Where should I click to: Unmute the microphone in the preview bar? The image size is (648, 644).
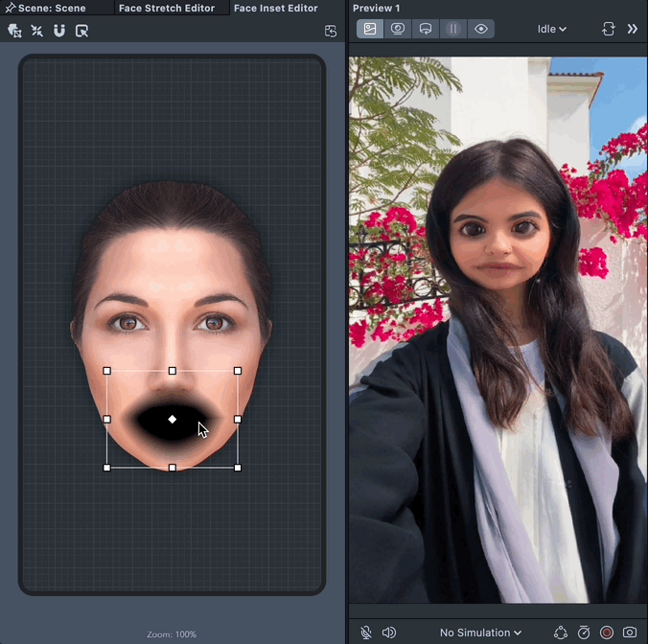coord(366,632)
